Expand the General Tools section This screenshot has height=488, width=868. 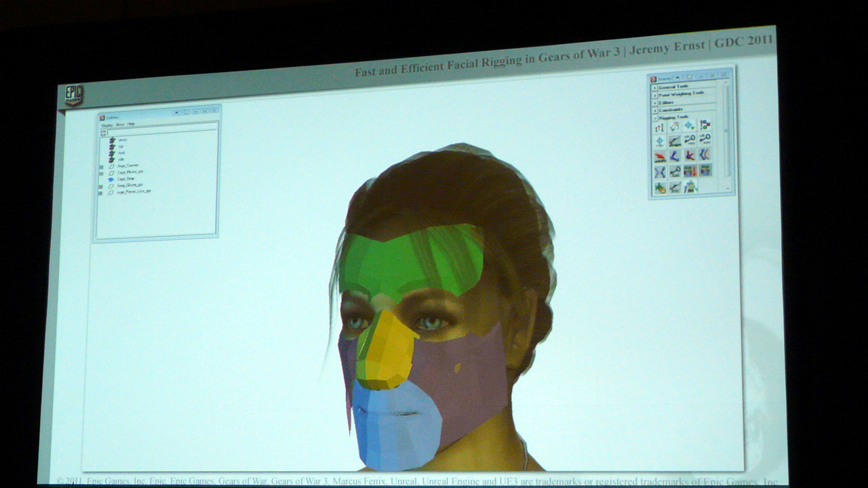pos(655,87)
